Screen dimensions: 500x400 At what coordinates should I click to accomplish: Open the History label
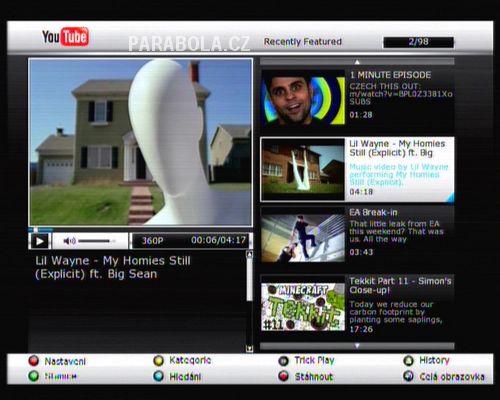(x=434, y=360)
